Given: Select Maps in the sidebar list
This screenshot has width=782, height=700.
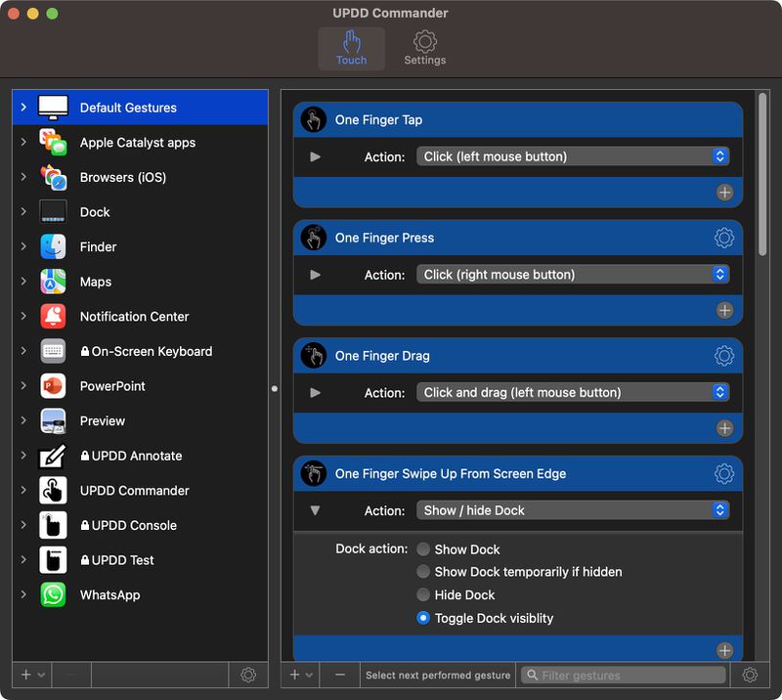Looking at the screenshot, I should (x=98, y=282).
